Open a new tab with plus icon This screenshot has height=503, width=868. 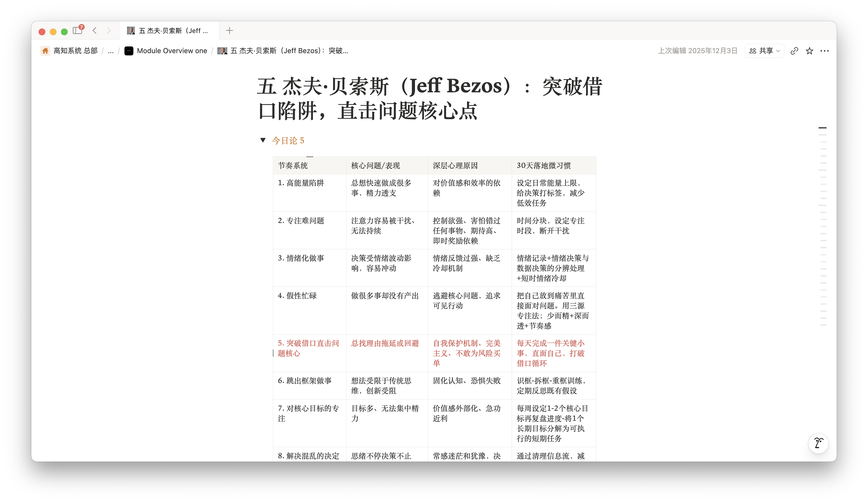[229, 31]
